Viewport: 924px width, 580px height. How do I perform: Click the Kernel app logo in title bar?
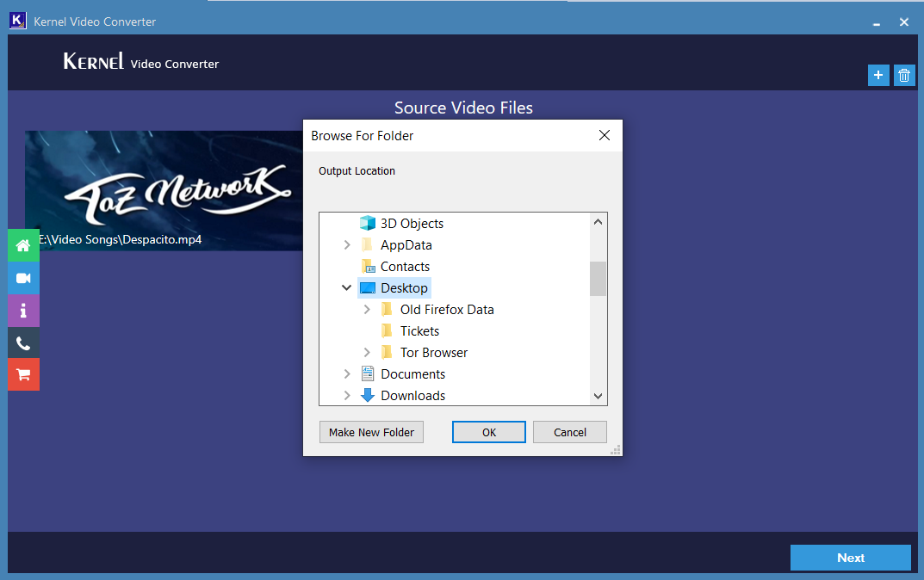18,21
